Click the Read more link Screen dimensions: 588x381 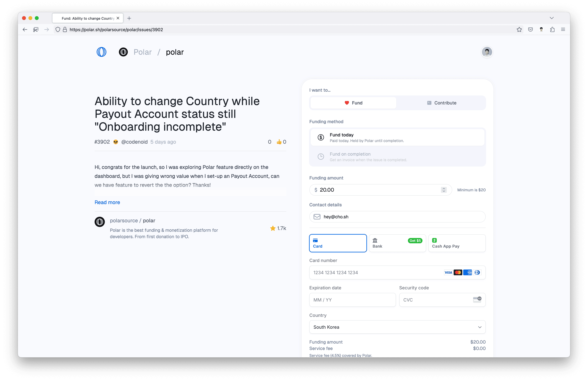click(107, 202)
